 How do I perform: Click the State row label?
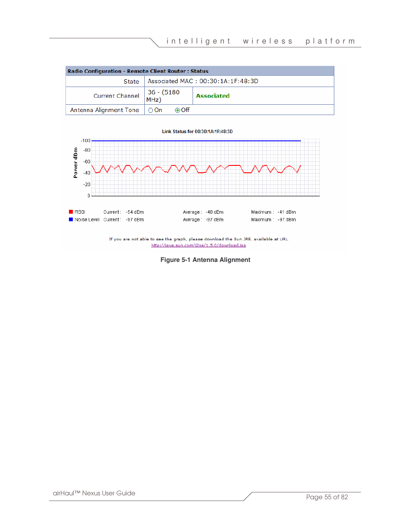(x=131, y=81)
